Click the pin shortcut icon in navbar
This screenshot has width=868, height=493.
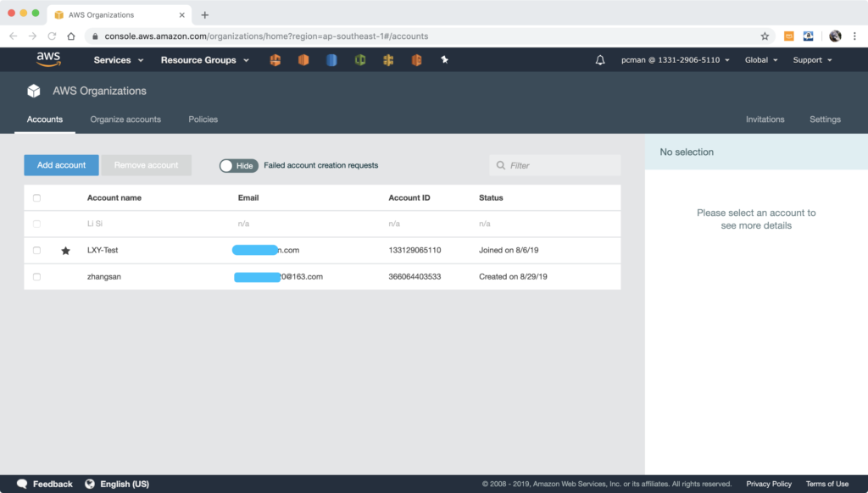click(x=444, y=60)
